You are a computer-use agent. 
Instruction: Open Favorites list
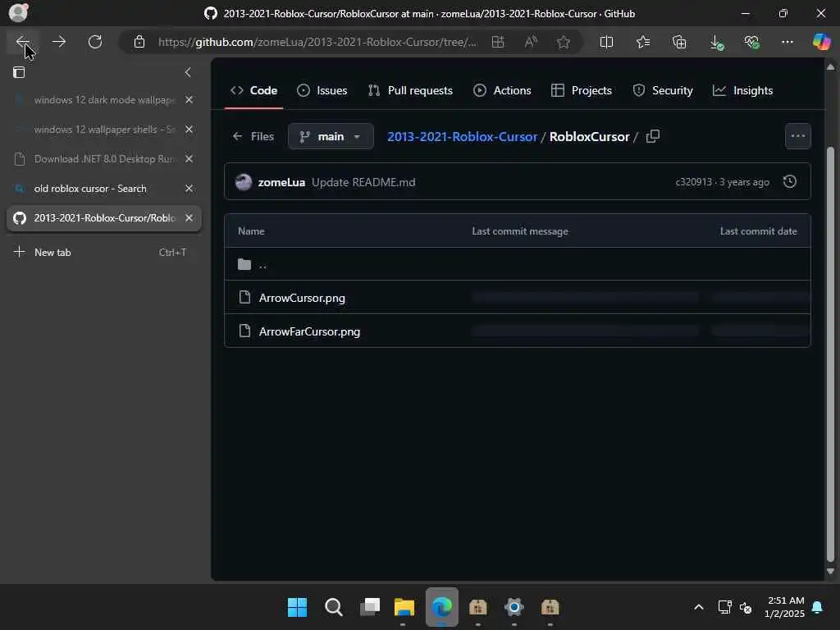[643, 42]
